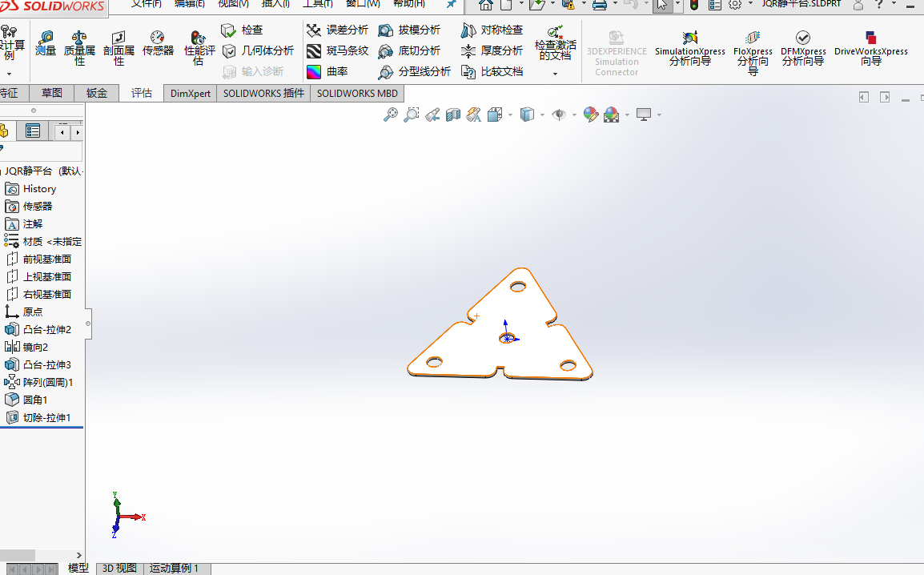Click the 检查 check tool
The width and height of the screenshot is (924, 575).
(x=242, y=30)
